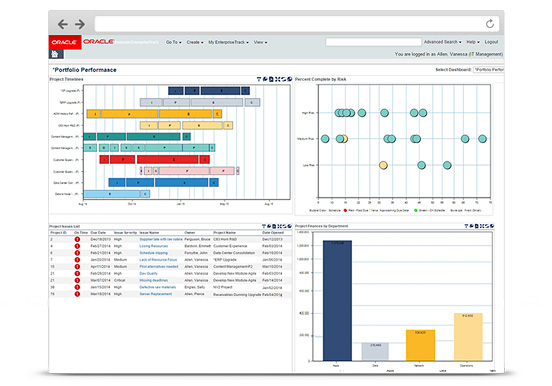552x386 pixels.
Task: Open the Losing Resources issue link
Action: (153, 246)
